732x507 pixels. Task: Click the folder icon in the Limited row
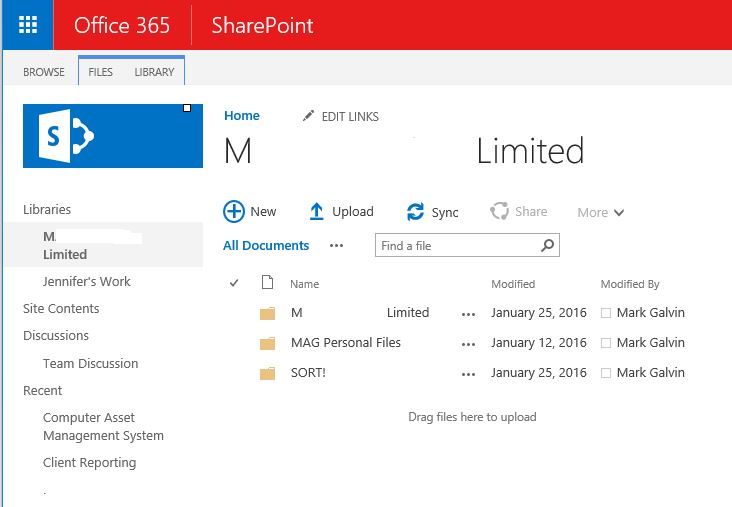[267, 313]
